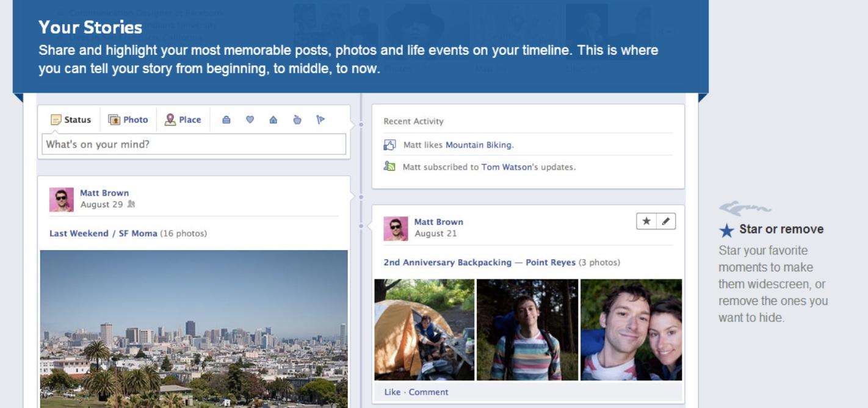868x408 pixels.
Task: Like the Point Reyes backpacking post
Action: (x=392, y=392)
